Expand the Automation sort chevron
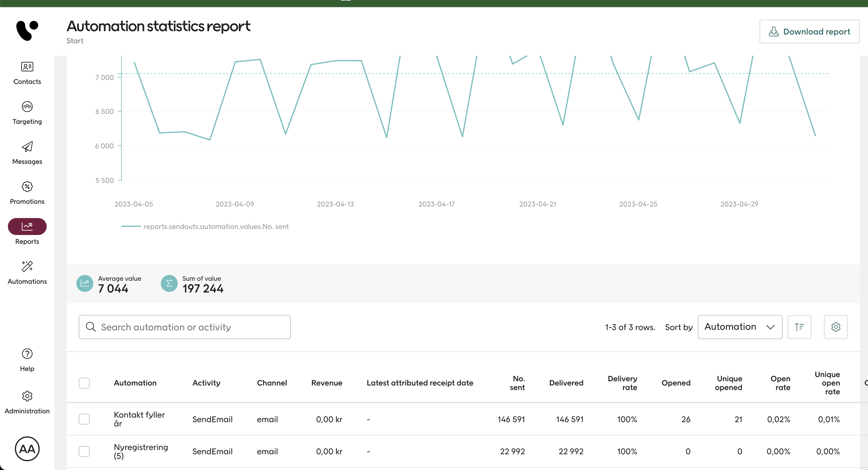Screen dimensions: 868x470 [770, 327]
